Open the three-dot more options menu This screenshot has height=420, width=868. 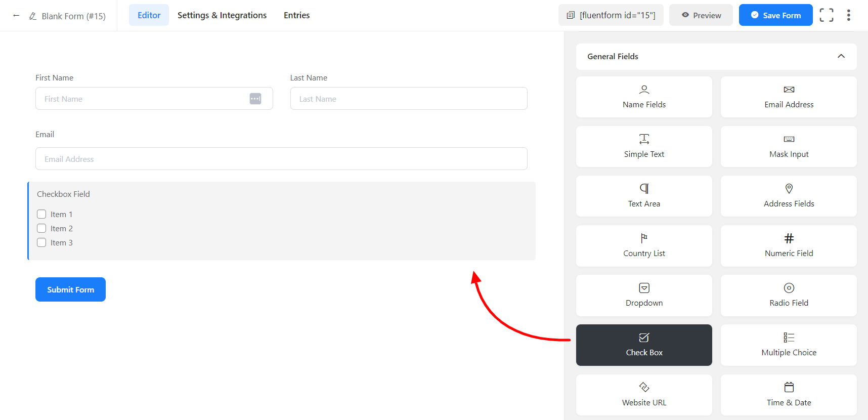coord(849,15)
